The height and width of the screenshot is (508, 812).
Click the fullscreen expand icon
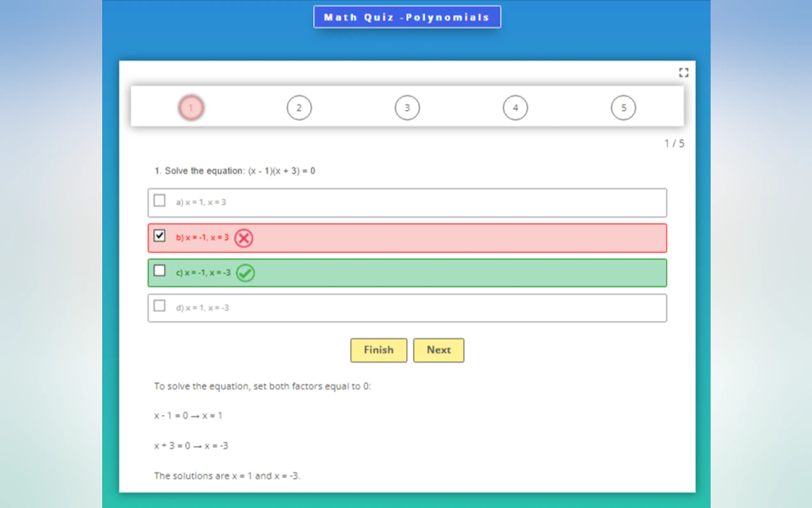pyautogui.click(x=683, y=73)
